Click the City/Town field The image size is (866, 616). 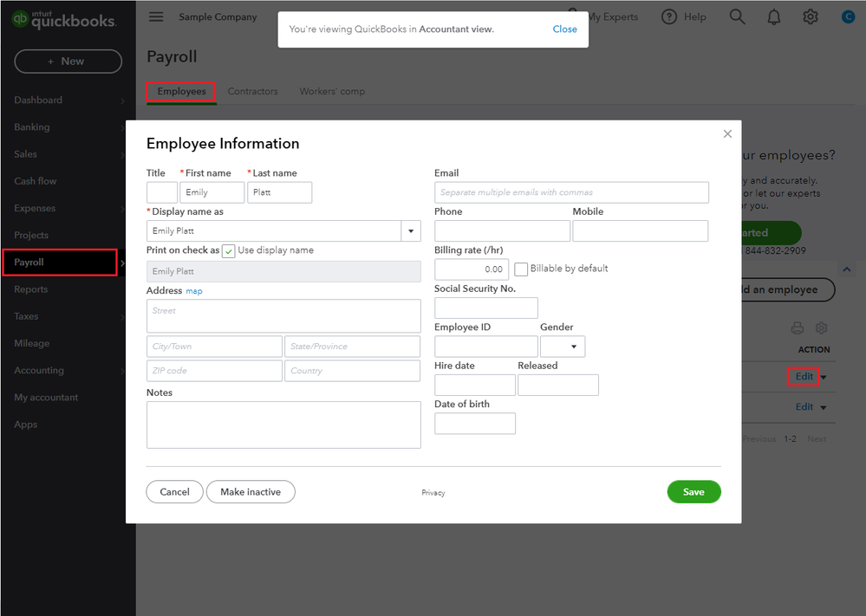click(214, 347)
